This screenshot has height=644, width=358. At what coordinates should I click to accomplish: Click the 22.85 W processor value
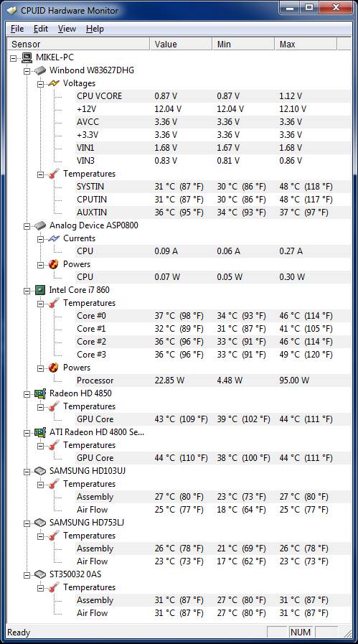tap(169, 381)
